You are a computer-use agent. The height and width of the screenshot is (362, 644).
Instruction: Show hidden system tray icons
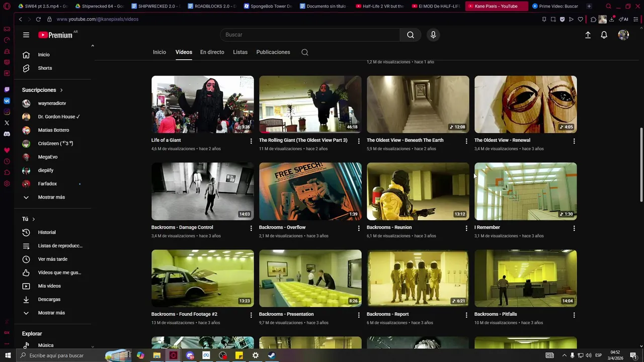click(x=564, y=355)
